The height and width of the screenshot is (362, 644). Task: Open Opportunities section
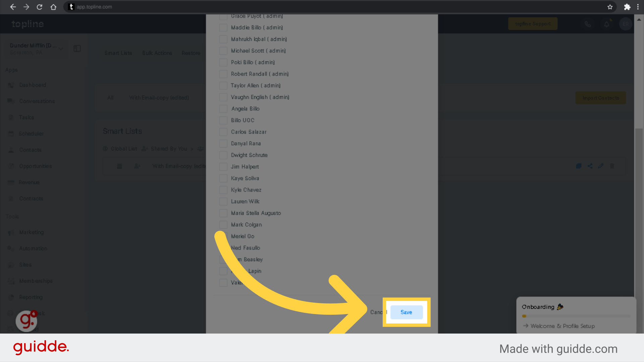point(35,166)
